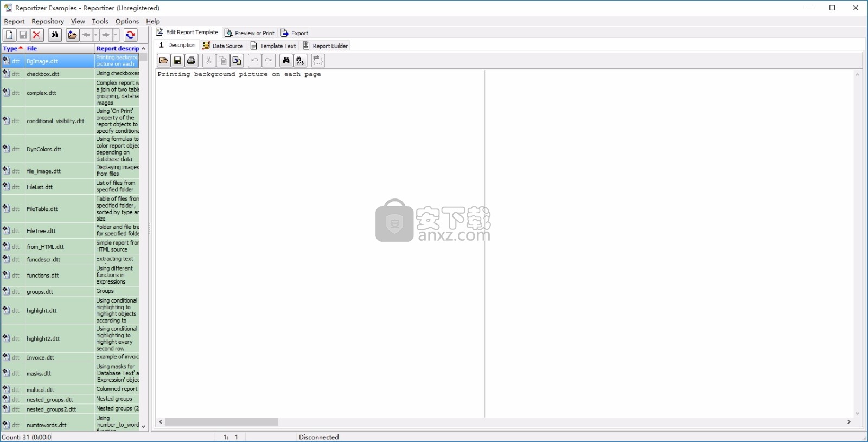Image resolution: width=868 pixels, height=442 pixels.
Task: Open the forward arrow history dropdown
Action: 116,35
